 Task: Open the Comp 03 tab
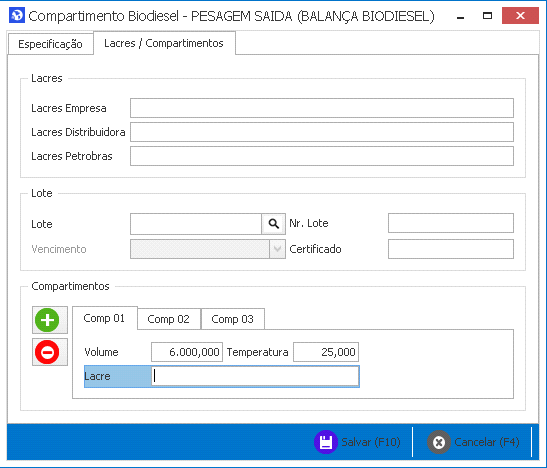[233, 319]
